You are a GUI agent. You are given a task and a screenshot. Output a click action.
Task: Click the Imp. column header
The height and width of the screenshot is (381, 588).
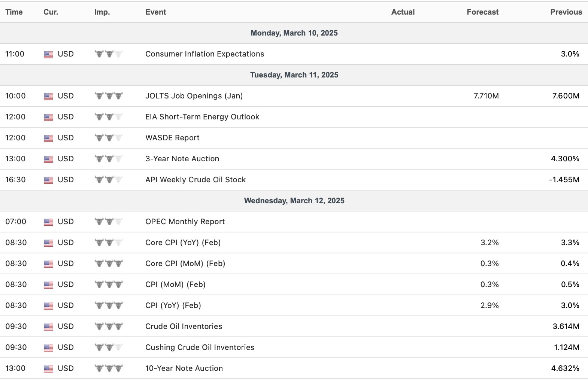tap(102, 12)
